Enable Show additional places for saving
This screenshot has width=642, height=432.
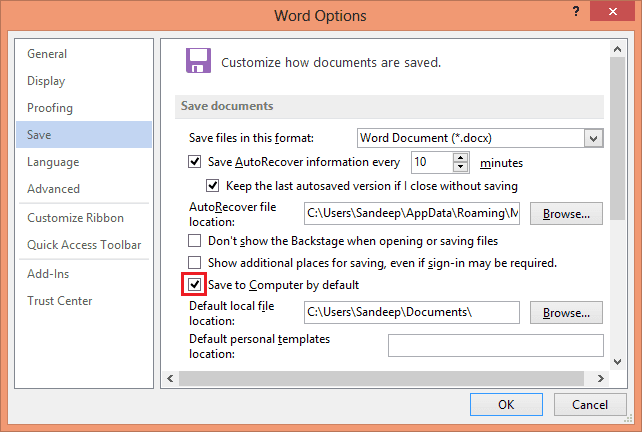pos(194,262)
